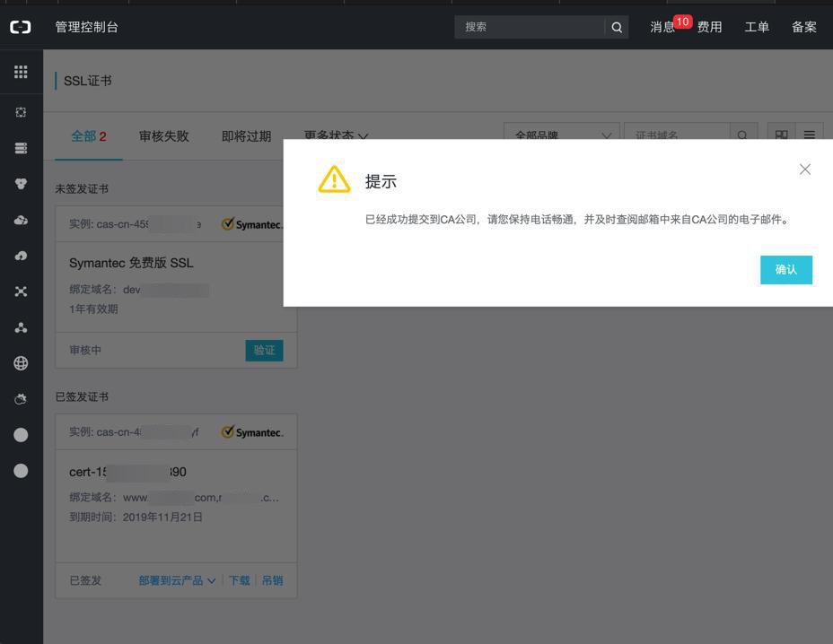The image size is (833, 644).
Task: Select the 即将过期 tab
Action: (246, 136)
